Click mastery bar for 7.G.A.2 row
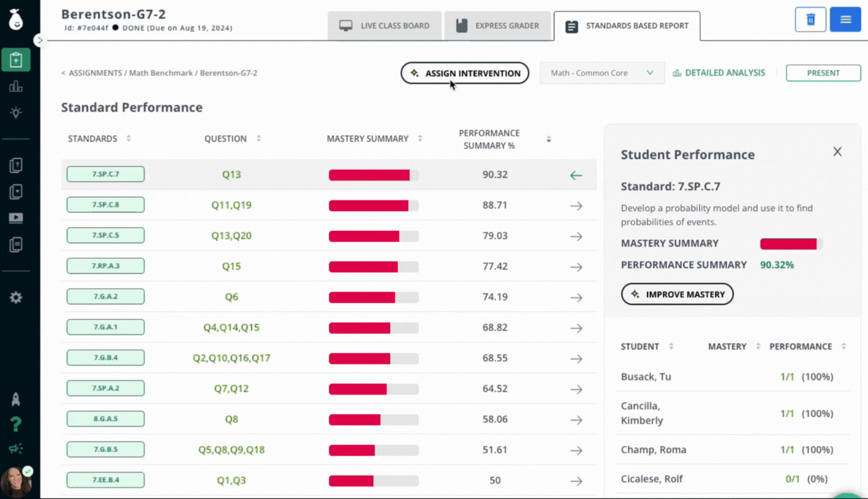The height and width of the screenshot is (499, 868). tap(374, 297)
